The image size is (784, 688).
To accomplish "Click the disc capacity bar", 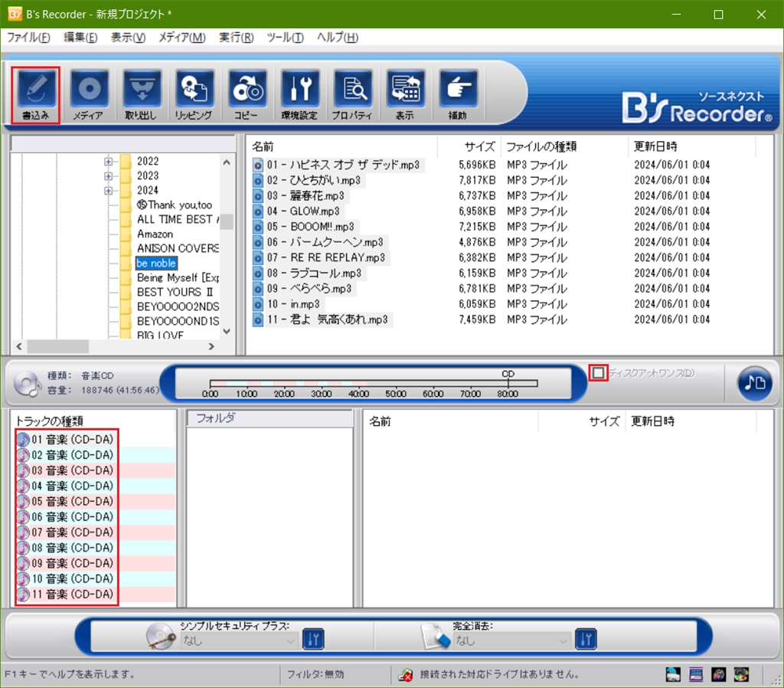I will (374, 383).
